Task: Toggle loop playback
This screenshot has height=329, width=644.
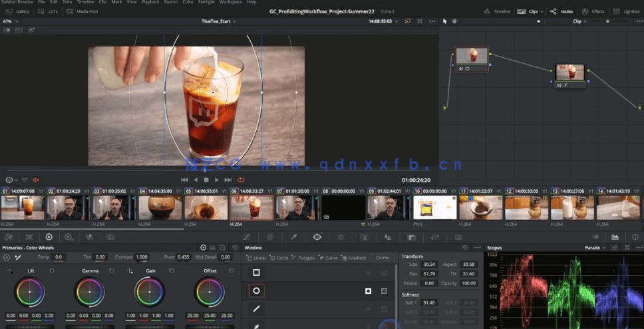Action: (241, 179)
